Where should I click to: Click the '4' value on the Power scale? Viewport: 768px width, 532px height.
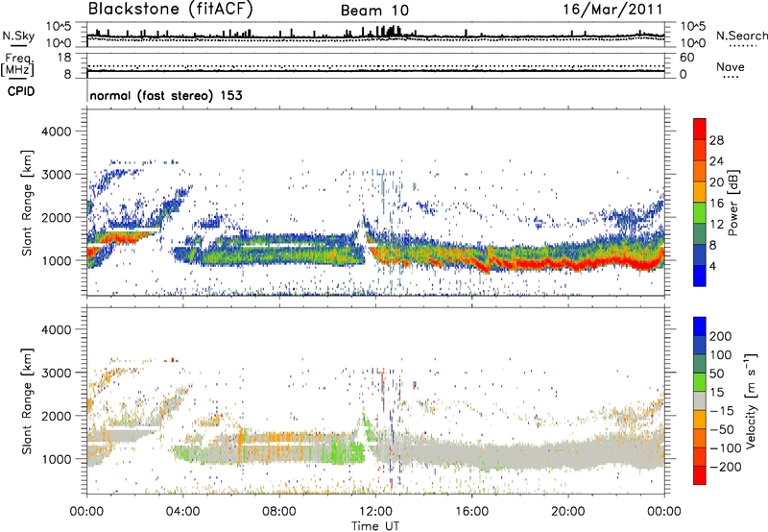click(713, 266)
